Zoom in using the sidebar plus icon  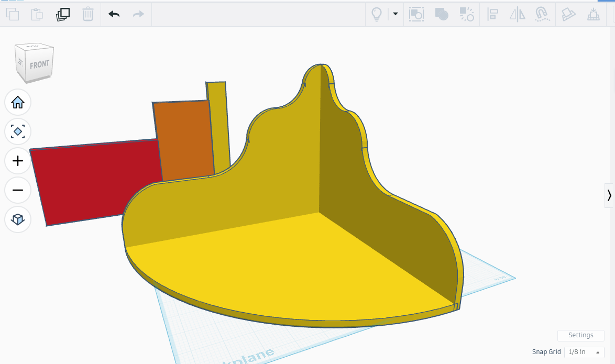17,161
